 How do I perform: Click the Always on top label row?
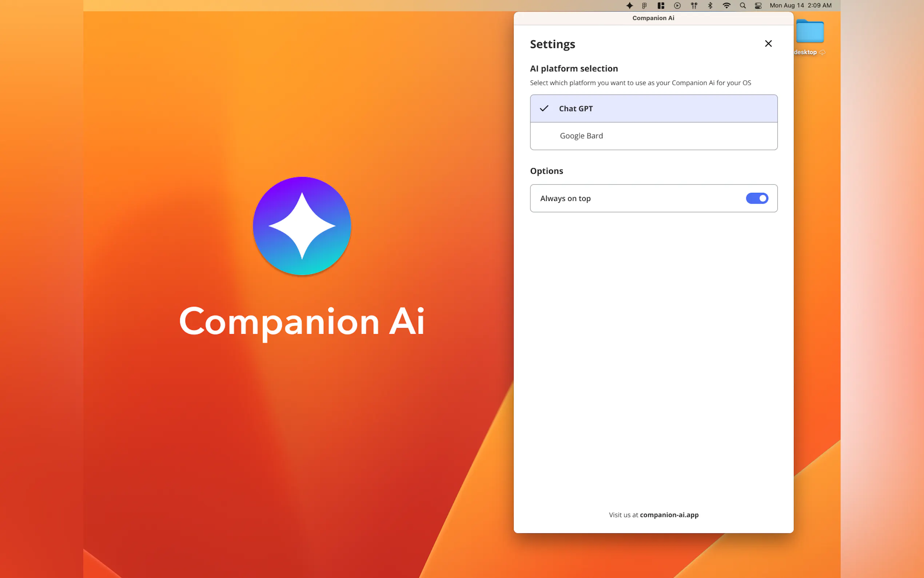pyautogui.click(x=565, y=198)
